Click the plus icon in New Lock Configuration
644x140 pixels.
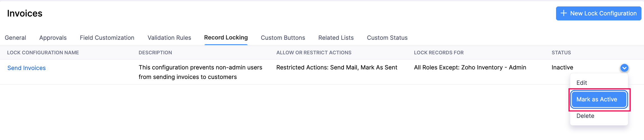coord(564,13)
